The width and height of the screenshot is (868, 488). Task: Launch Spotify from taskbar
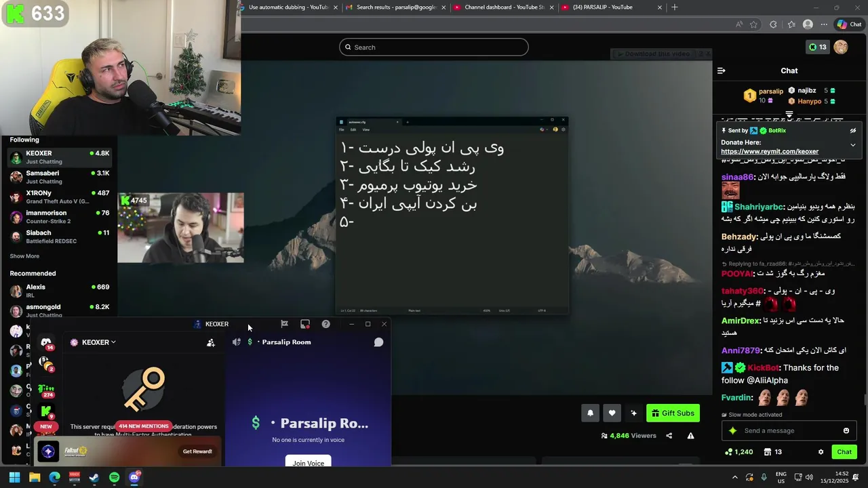tap(114, 477)
